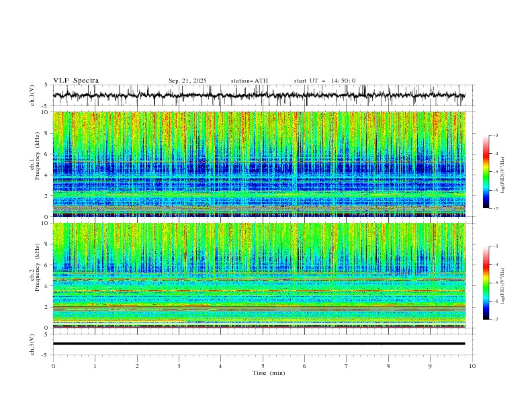Image resolution: width=532 pixels, height=411 pixels.
Task: Click the lower color bar 'log(PSD)(V²/Hz)' label
Action: [502, 286]
